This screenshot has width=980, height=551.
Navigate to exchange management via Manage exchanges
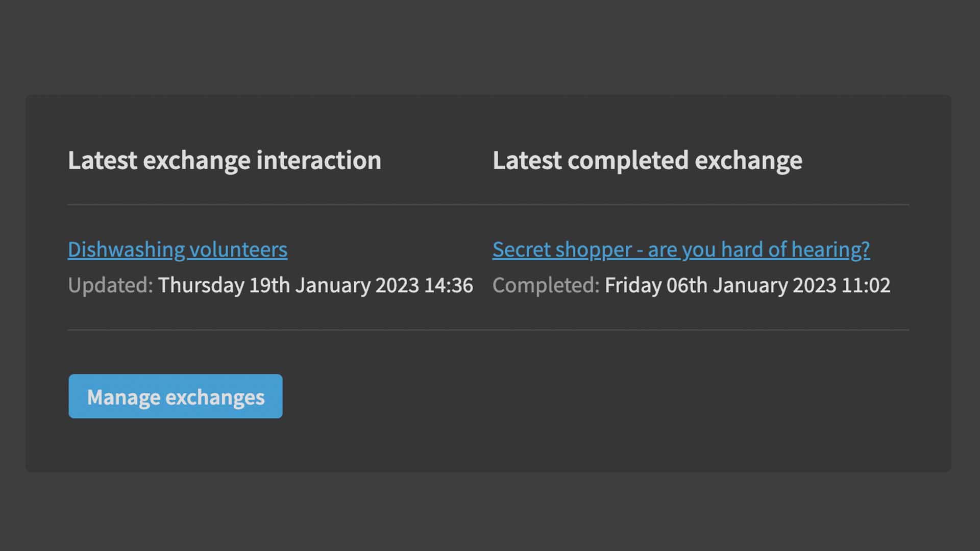pyautogui.click(x=175, y=396)
